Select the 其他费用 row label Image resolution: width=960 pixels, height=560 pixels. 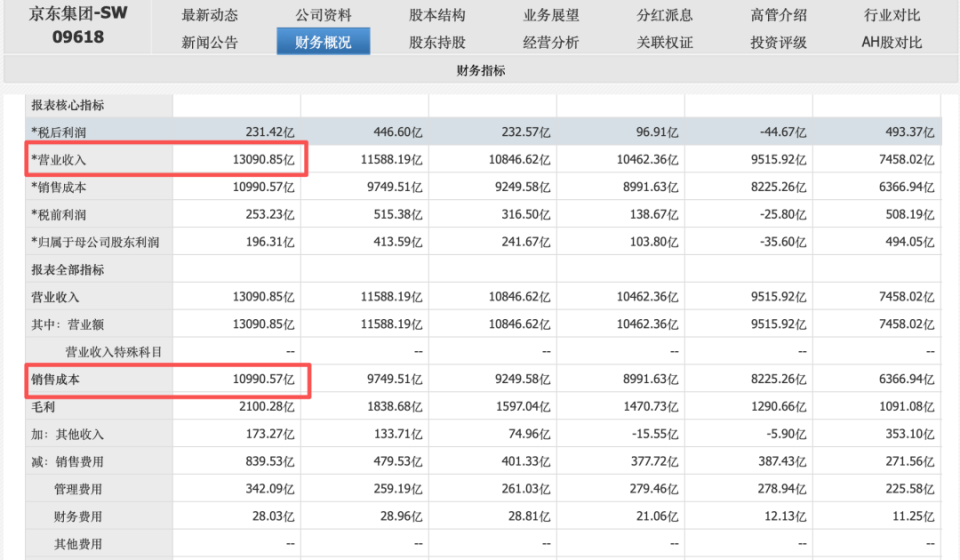pyautogui.click(x=78, y=544)
